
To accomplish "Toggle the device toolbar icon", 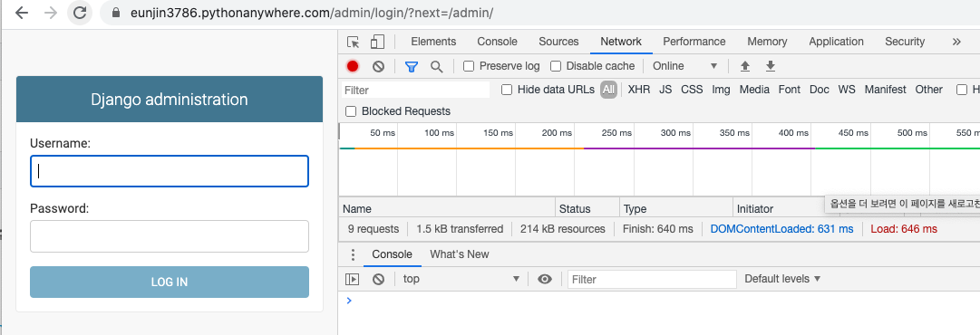I will pos(377,42).
